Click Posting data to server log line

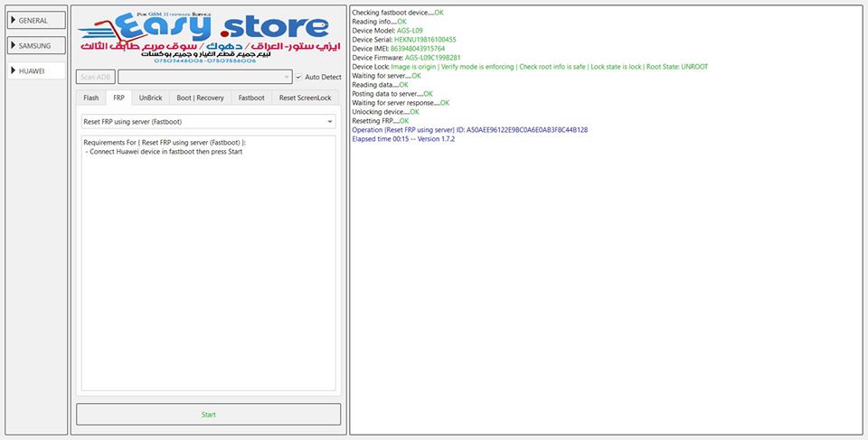[392, 94]
